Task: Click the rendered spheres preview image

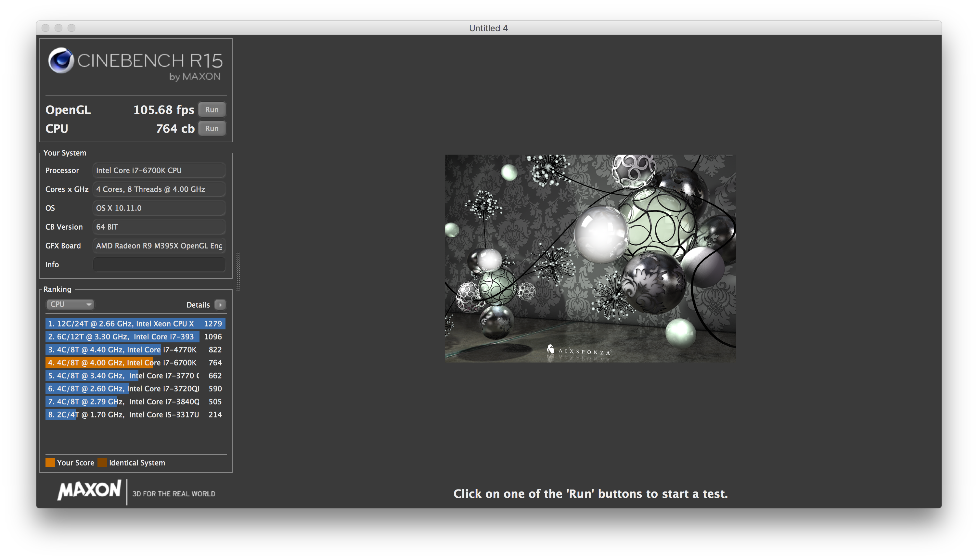Action: 590,258
